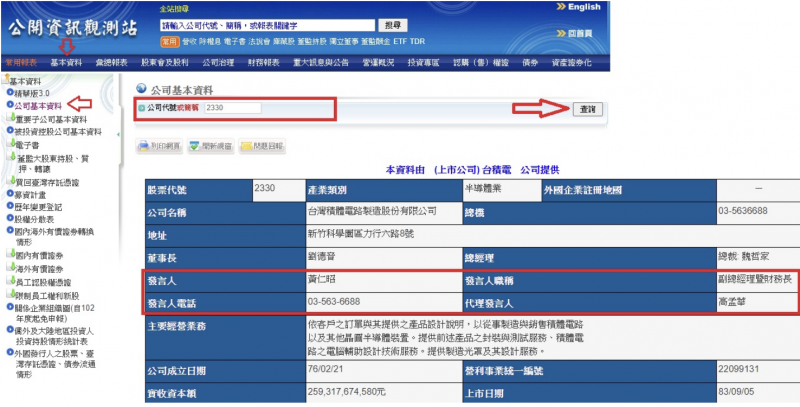Click the envelope icon 問題回報
The width and height of the screenshot is (800, 407).
click(x=246, y=146)
